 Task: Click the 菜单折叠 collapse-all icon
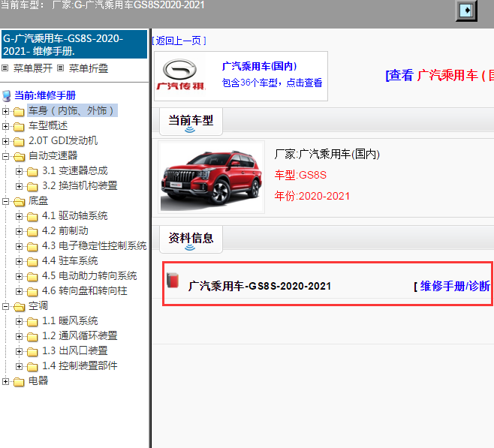(61, 68)
